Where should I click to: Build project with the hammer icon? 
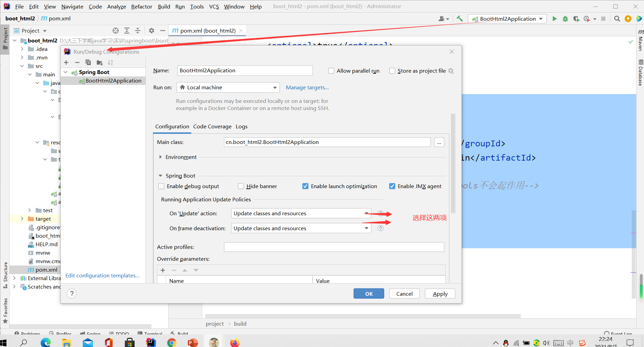pyautogui.click(x=460, y=19)
